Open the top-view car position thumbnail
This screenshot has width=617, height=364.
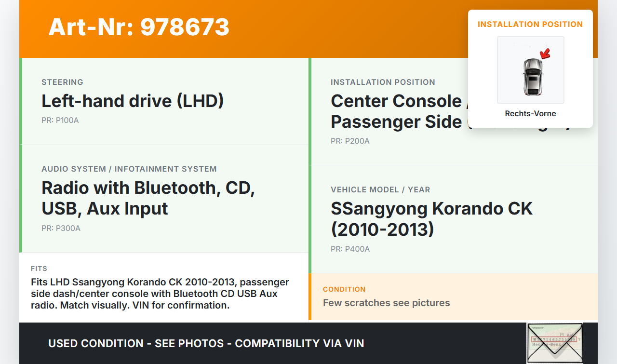coord(530,70)
